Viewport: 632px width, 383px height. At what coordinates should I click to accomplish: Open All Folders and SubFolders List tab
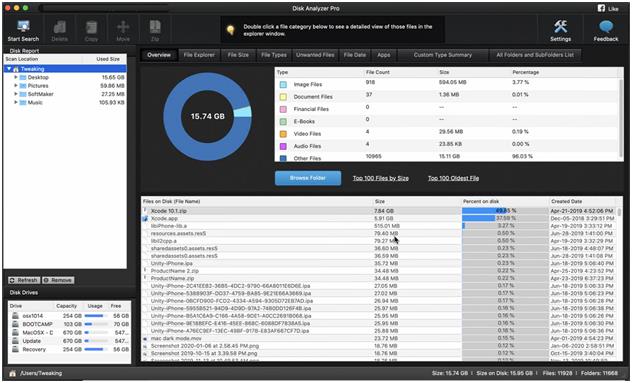coord(535,55)
